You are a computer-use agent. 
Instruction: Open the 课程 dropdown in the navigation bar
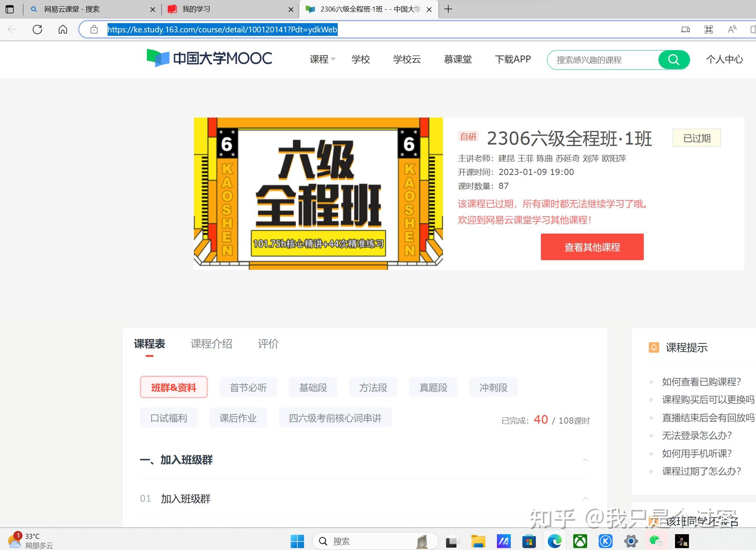[322, 59]
